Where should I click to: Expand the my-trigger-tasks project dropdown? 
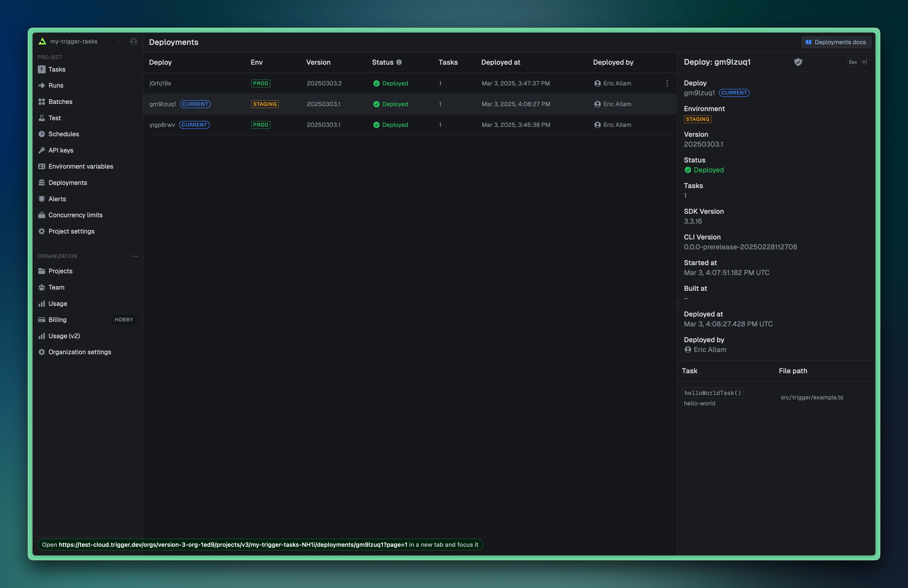[x=120, y=41]
